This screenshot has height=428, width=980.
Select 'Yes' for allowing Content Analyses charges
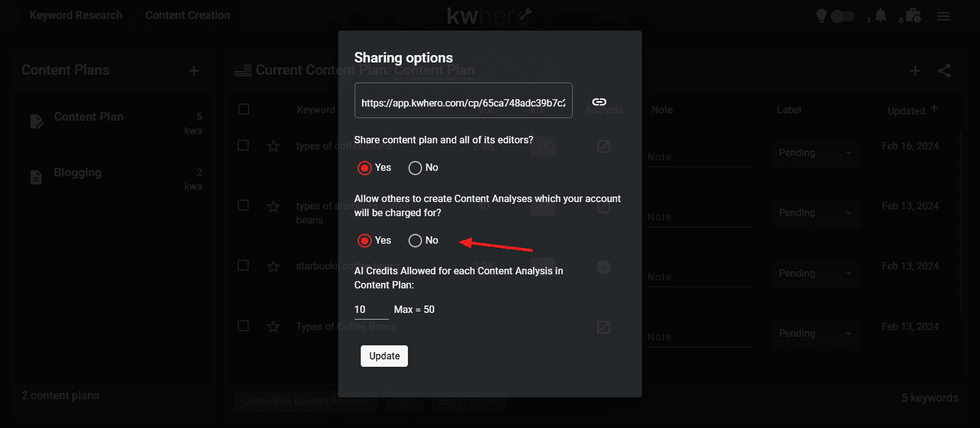pos(364,241)
